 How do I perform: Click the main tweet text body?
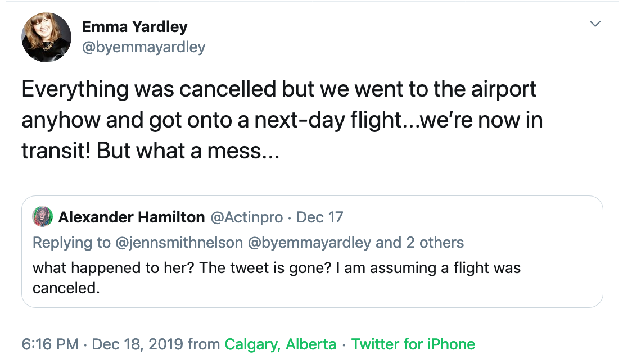click(x=282, y=120)
